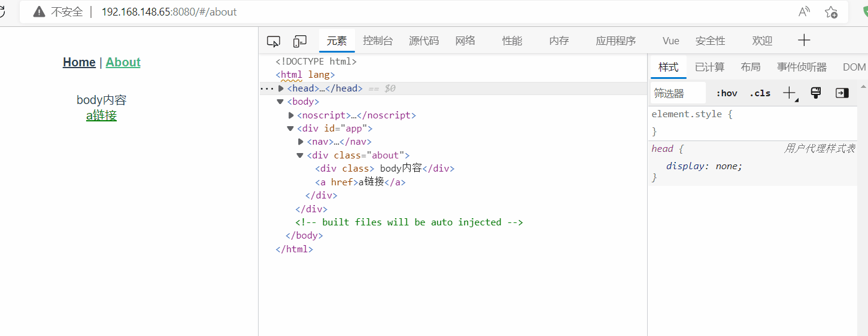Select the <a href> a链接 row

click(360, 182)
